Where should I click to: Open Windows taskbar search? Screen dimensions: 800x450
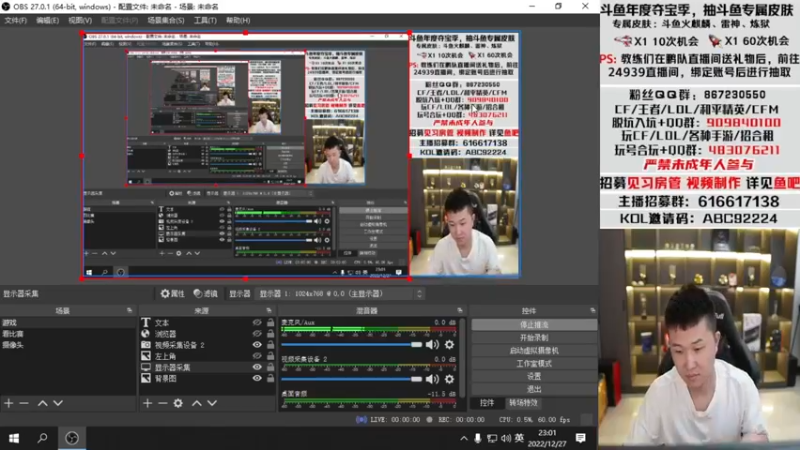pos(42,438)
